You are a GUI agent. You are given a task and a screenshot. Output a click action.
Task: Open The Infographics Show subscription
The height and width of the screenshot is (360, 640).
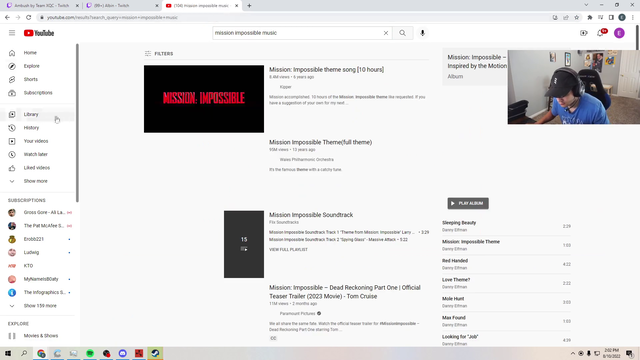[x=38, y=292]
